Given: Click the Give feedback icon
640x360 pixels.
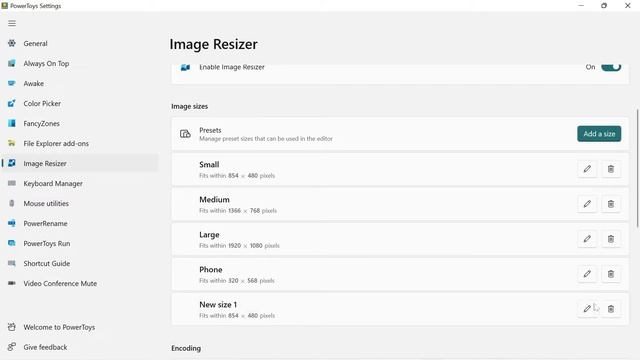Looking at the screenshot, I should pyautogui.click(x=12, y=347).
